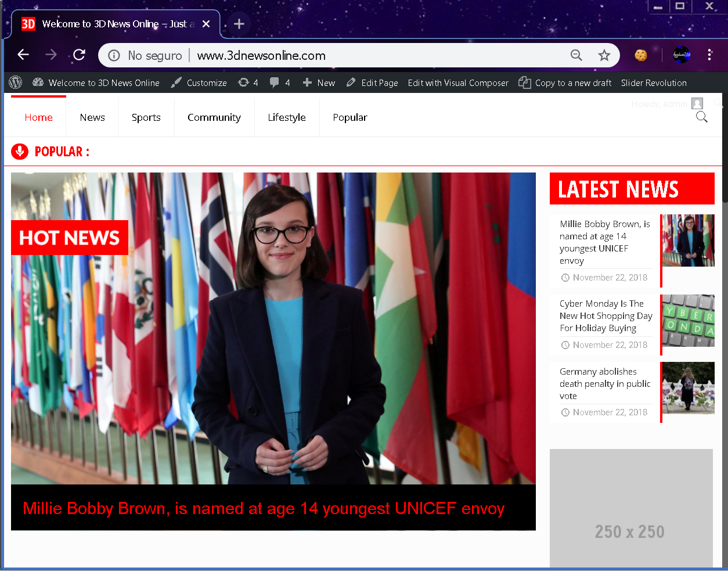This screenshot has width=728, height=571.
Task: Click the address bar URL www.3dnewsonline.com
Action: coord(261,56)
